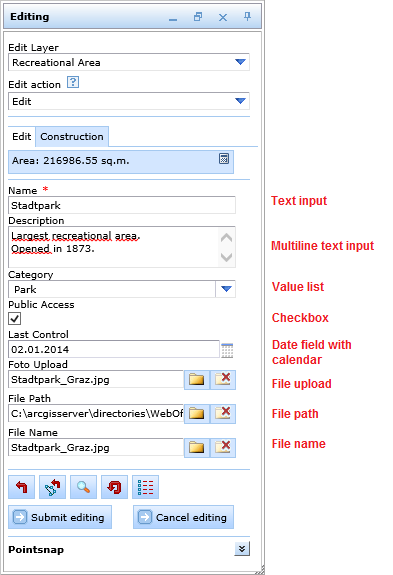The height and width of the screenshot is (575, 393).
Task: Click Submit editing button
Action: (x=60, y=517)
